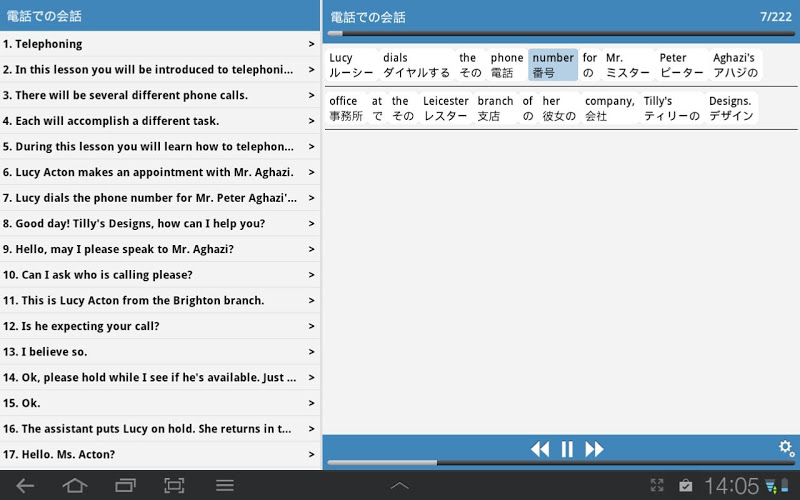The height and width of the screenshot is (500, 800).
Task: Seek on the audio progress bar below the player controls
Action: tap(561, 463)
